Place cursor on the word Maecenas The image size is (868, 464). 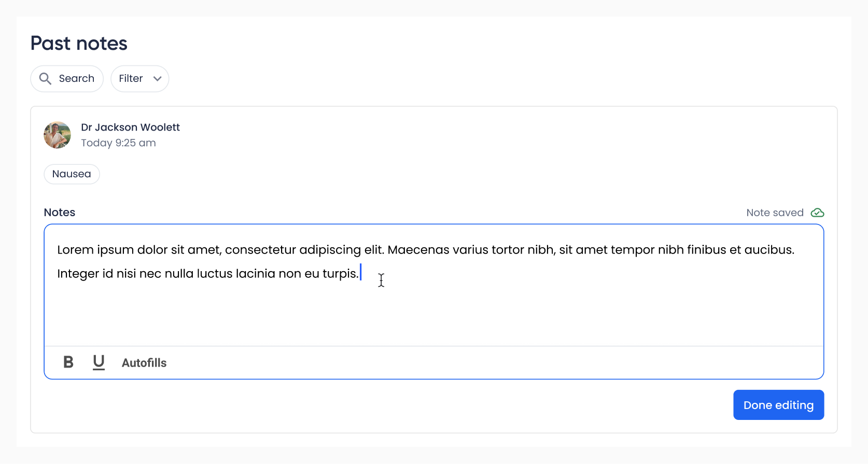tap(418, 250)
